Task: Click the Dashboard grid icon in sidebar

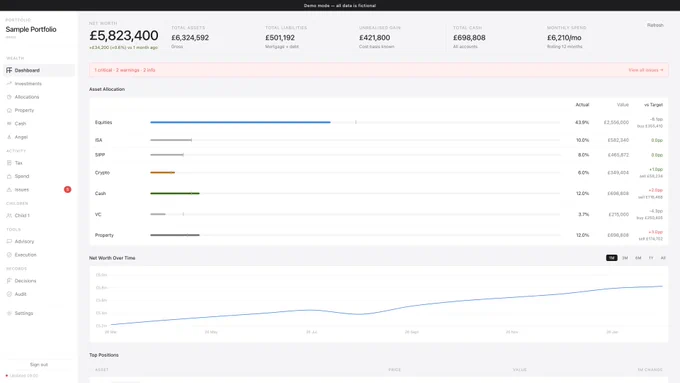Action: point(9,70)
